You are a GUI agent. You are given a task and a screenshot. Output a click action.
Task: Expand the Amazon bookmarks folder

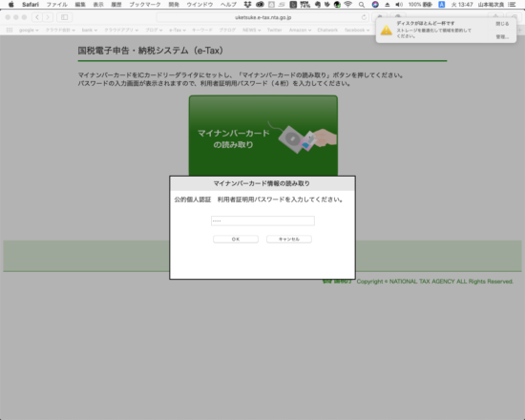click(300, 30)
